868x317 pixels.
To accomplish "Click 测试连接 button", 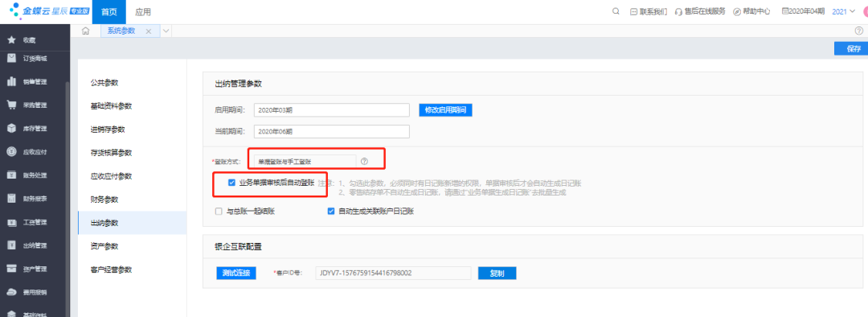I will (236, 273).
